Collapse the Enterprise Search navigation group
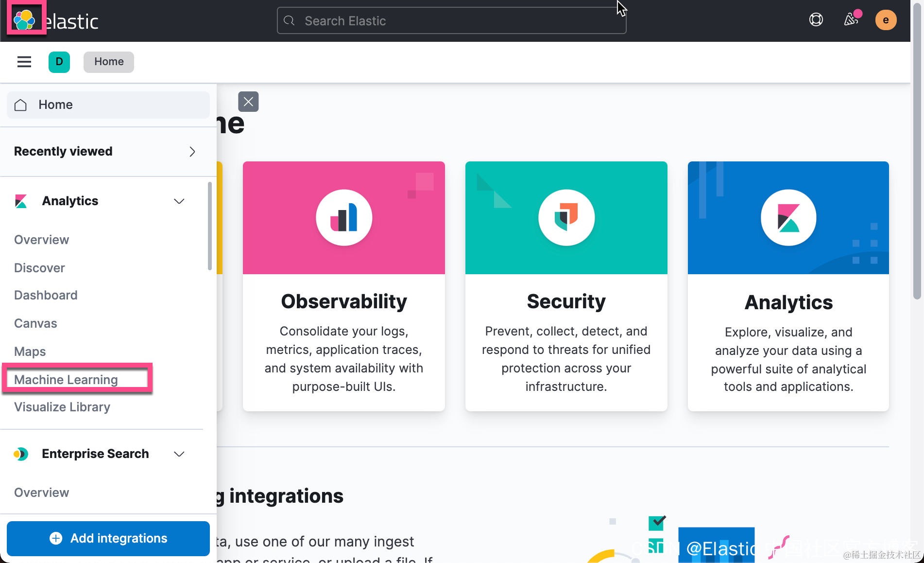This screenshot has height=563, width=924. pos(179,454)
